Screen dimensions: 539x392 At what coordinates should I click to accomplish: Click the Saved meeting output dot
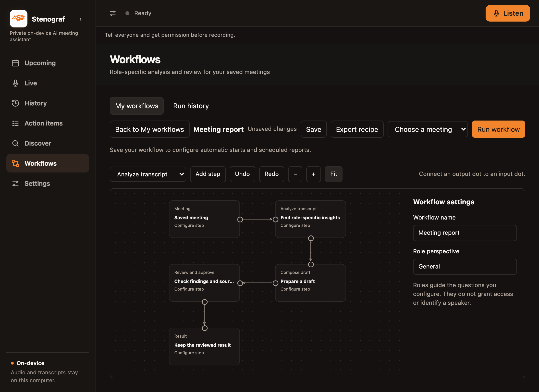[240, 220]
